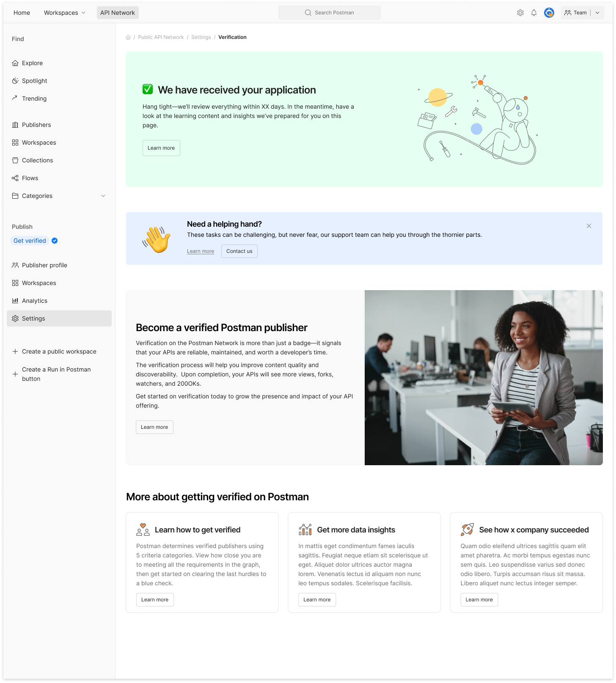Click the Publisher profile people icon
Screen dimensions: 616x683
[15, 265]
